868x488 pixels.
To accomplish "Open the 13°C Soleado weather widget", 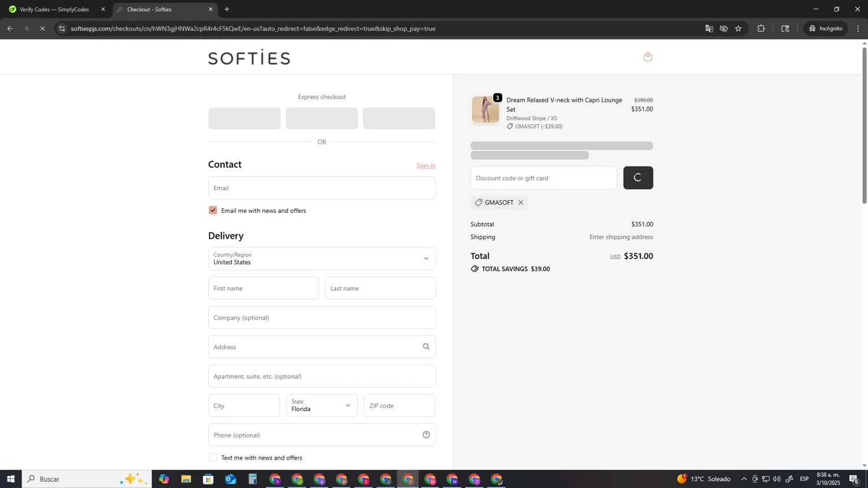I will (704, 479).
